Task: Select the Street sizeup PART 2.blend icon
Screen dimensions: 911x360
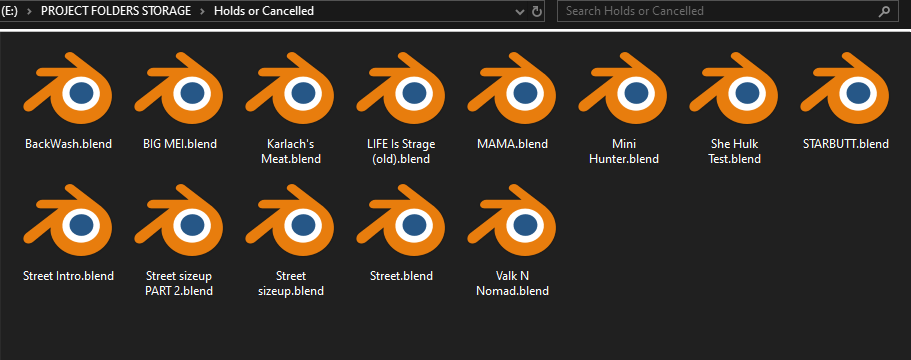Action: click(x=179, y=221)
